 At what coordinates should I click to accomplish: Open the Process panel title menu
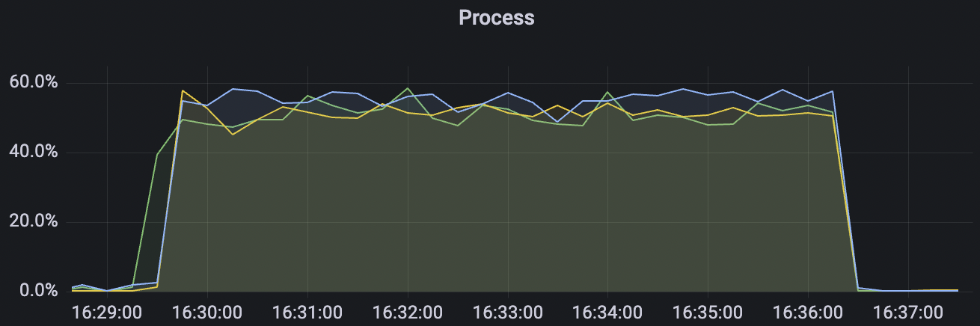click(x=496, y=18)
